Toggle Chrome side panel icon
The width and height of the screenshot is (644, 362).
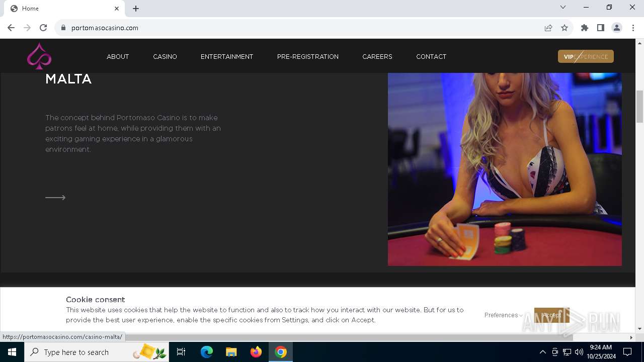[x=601, y=28]
